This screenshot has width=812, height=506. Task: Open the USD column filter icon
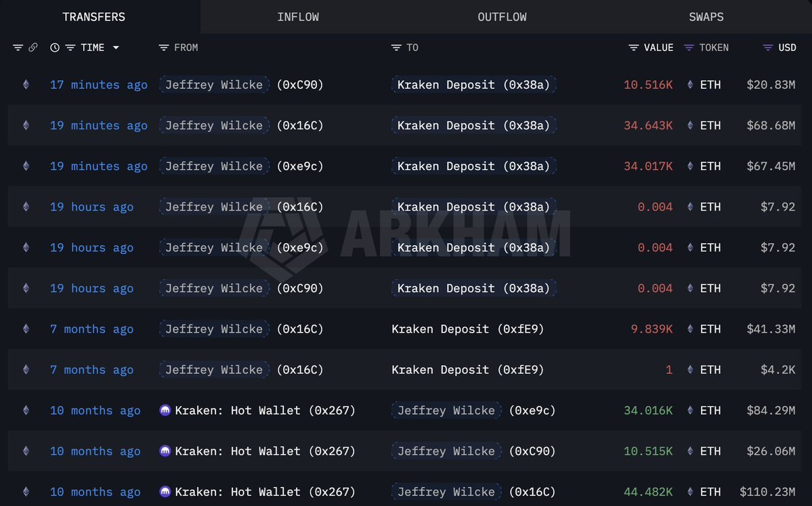point(768,47)
